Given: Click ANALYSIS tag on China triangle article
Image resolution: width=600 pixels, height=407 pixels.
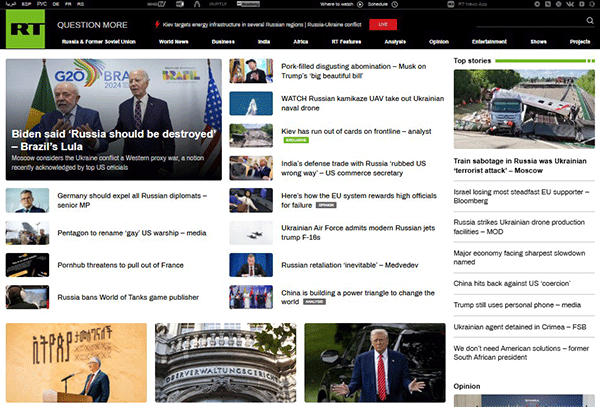Looking at the screenshot, I should (314, 301).
